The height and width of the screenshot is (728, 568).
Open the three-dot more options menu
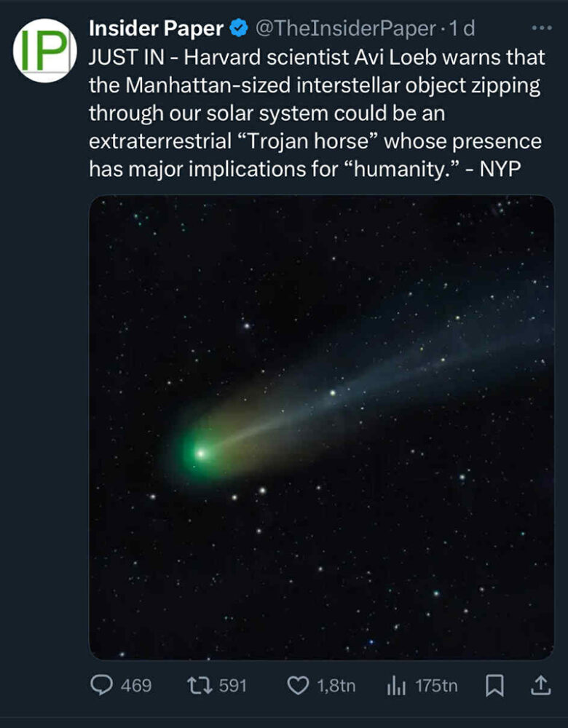543,28
